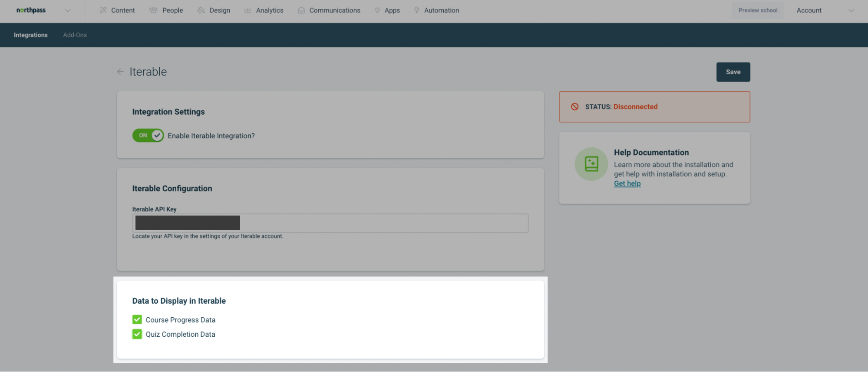Screen dimensions: 868x372
Task: Open the Account menu label
Action: pyautogui.click(x=809, y=10)
